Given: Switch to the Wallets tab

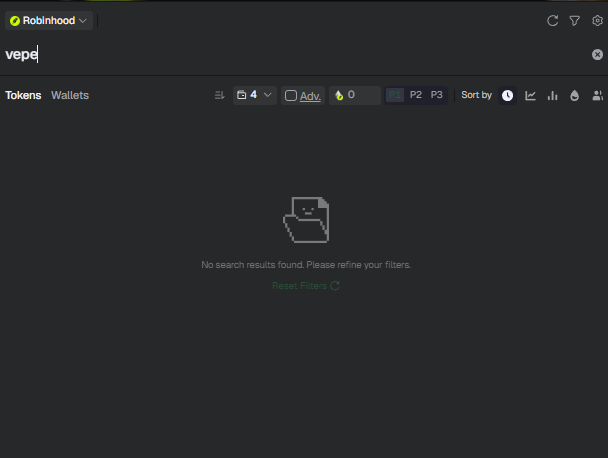Looking at the screenshot, I should (70, 95).
